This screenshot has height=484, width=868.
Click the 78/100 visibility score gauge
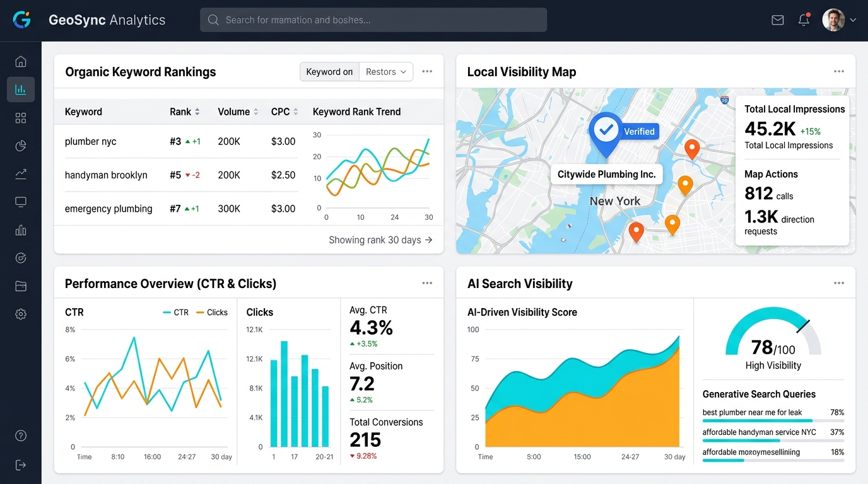pyautogui.click(x=773, y=333)
